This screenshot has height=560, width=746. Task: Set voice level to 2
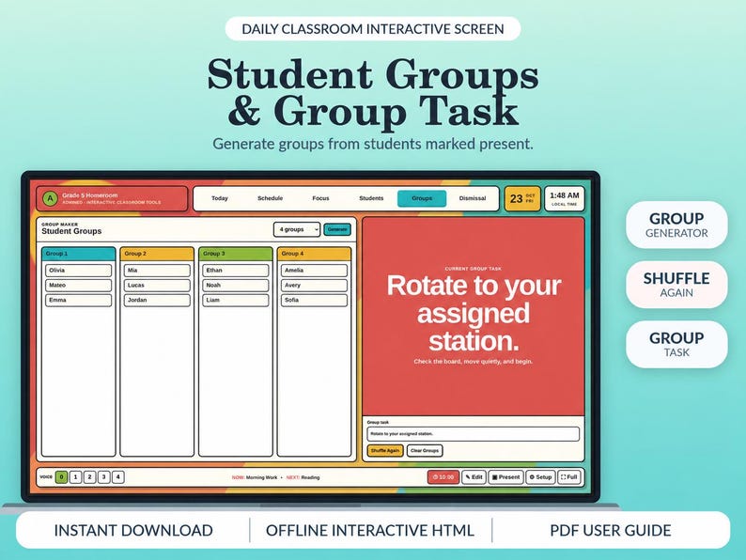click(90, 476)
